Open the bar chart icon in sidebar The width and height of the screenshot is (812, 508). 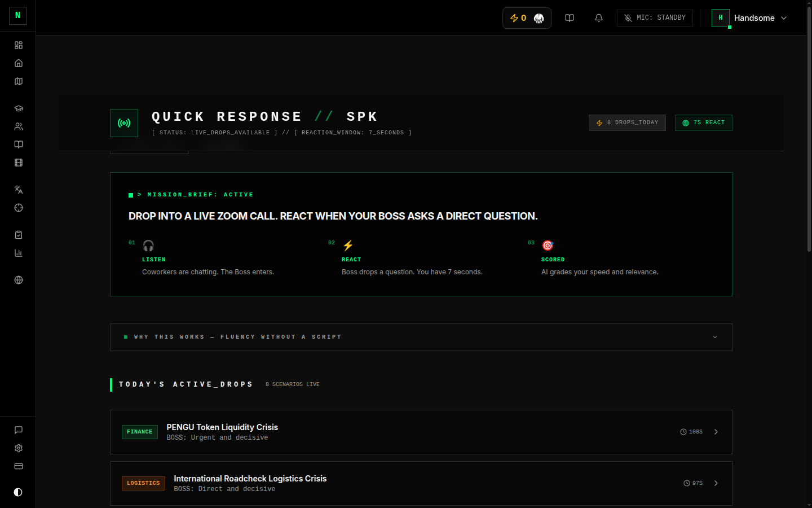point(19,253)
